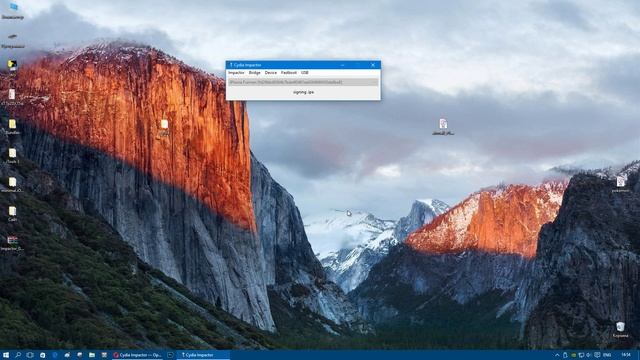Screen dimensions: 640x360
Task: Select the file icon near the window's right
Action: click(443, 127)
